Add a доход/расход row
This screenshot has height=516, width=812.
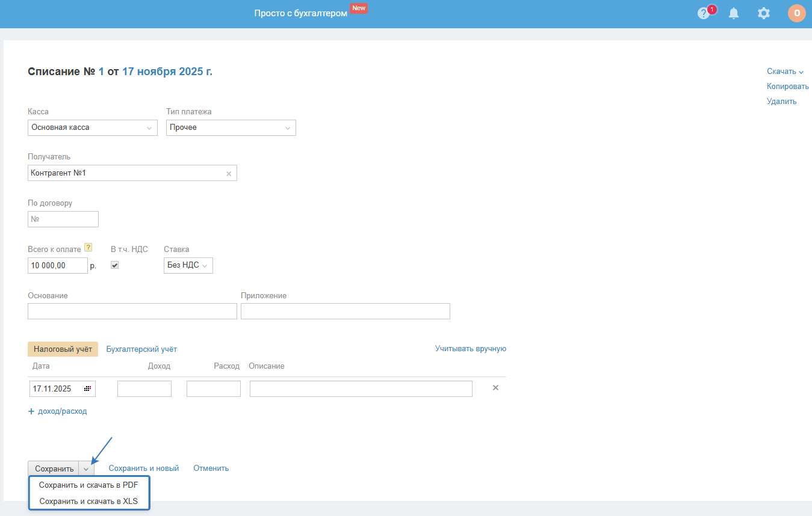(x=58, y=411)
